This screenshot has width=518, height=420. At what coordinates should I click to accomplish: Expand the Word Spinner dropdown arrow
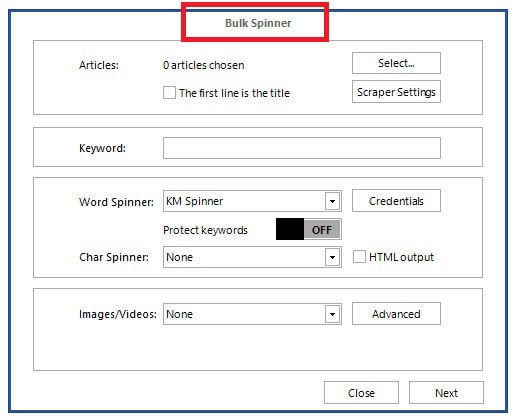[332, 201]
